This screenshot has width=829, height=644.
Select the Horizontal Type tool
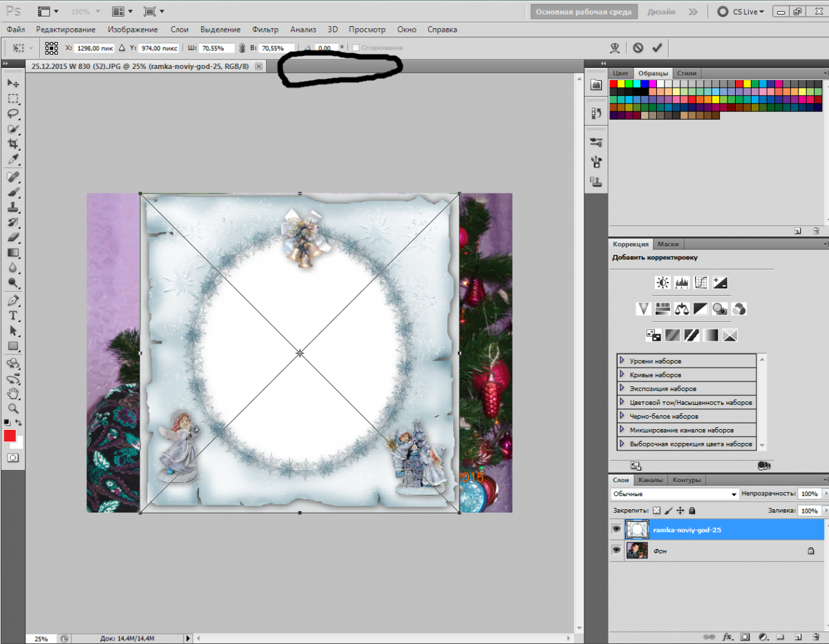pyautogui.click(x=13, y=316)
